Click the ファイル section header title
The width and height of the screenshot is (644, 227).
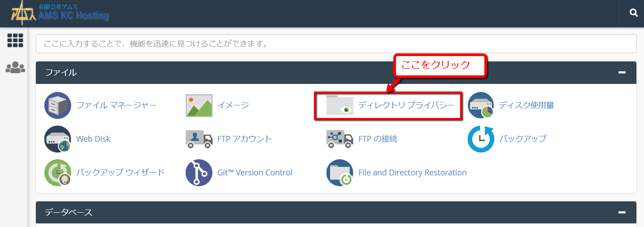pos(61,73)
